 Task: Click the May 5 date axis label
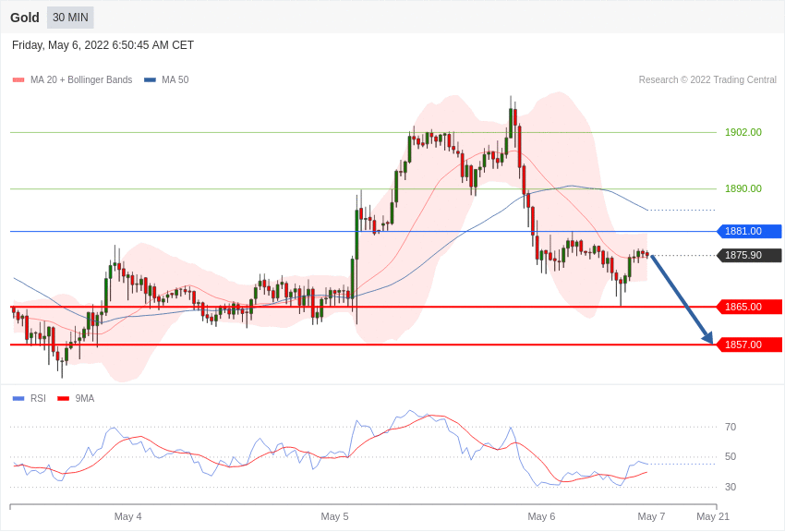click(x=334, y=516)
